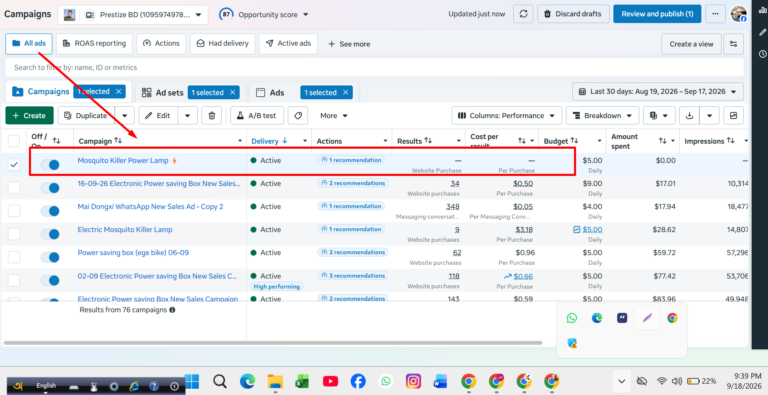This screenshot has width=768, height=395.
Task: Open the three-dot more options menu
Action: pyautogui.click(x=716, y=14)
